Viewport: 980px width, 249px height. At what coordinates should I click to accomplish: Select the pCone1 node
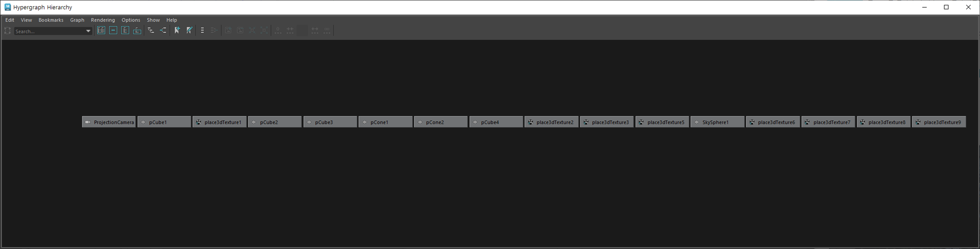[385, 122]
